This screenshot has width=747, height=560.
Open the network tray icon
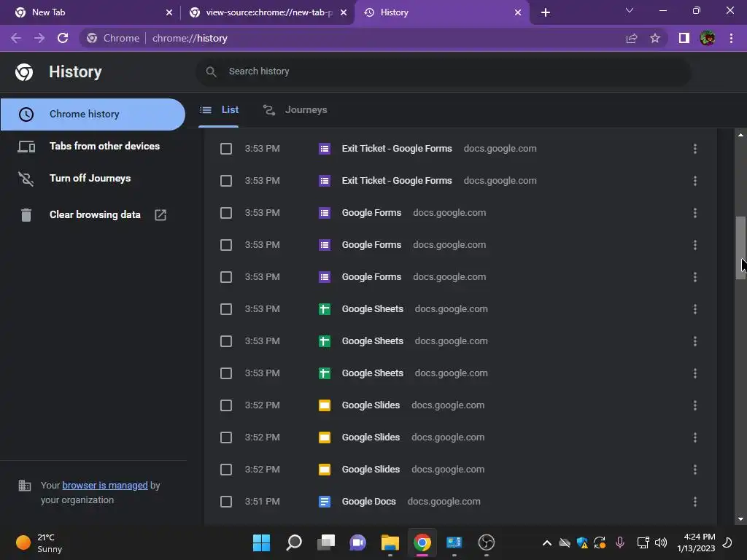[x=643, y=542]
